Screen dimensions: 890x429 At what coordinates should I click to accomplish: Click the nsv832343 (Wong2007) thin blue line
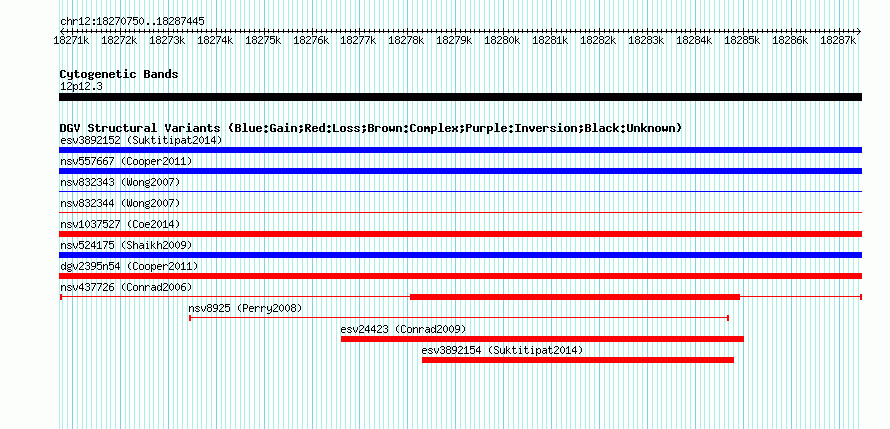point(460,192)
